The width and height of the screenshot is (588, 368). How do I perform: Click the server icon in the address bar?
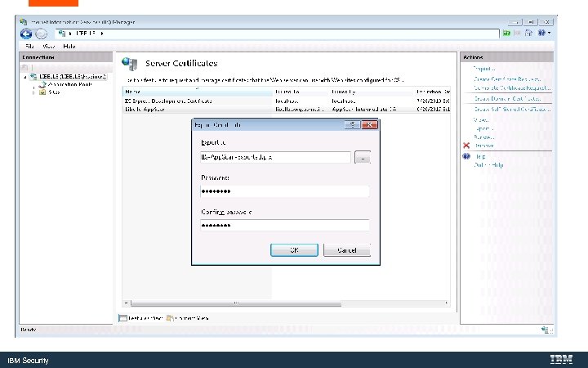[62, 34]
